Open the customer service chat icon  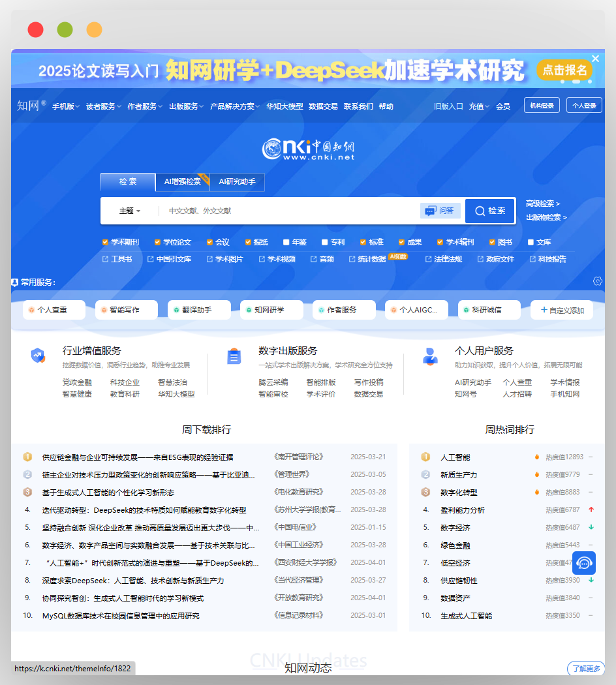click(584, 562)
